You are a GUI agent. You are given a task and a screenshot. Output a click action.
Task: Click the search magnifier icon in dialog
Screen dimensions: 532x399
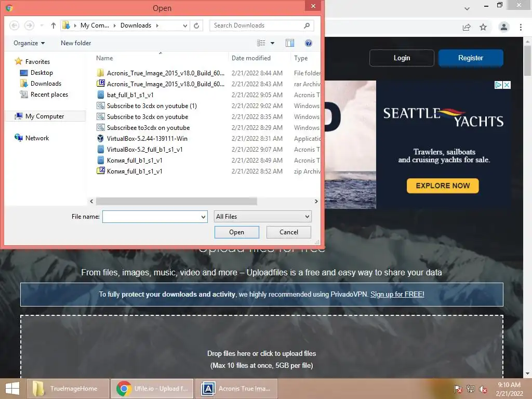[x=307, y=25]
